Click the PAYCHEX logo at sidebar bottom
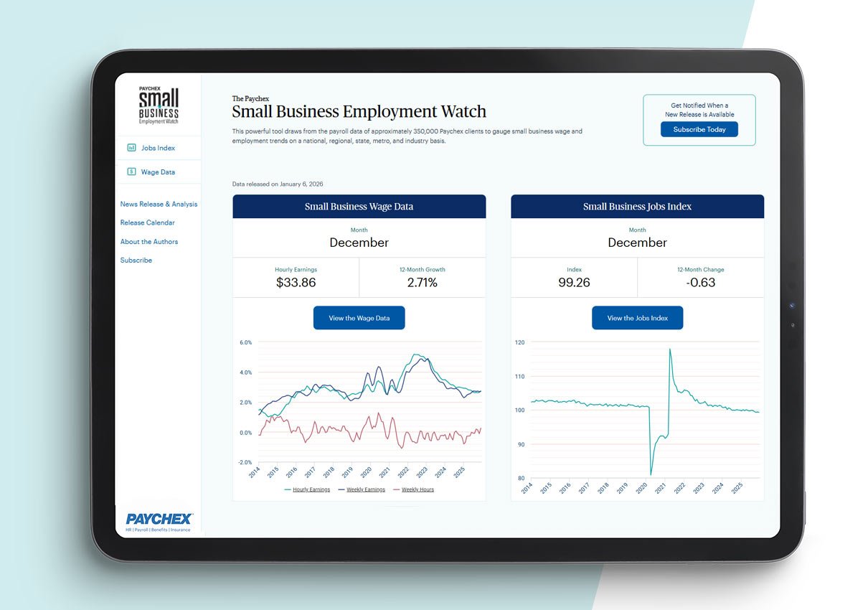The image size is (868, 610). 159,517
